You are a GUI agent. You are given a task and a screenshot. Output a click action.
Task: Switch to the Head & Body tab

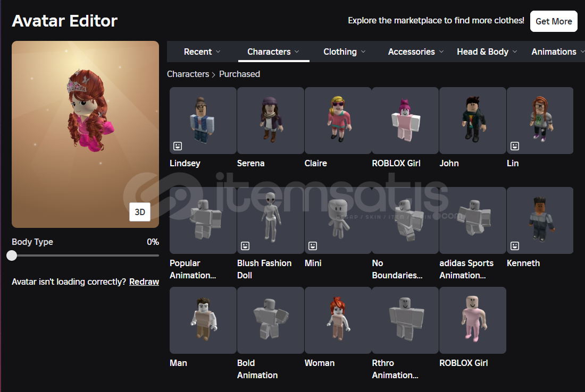487,52
